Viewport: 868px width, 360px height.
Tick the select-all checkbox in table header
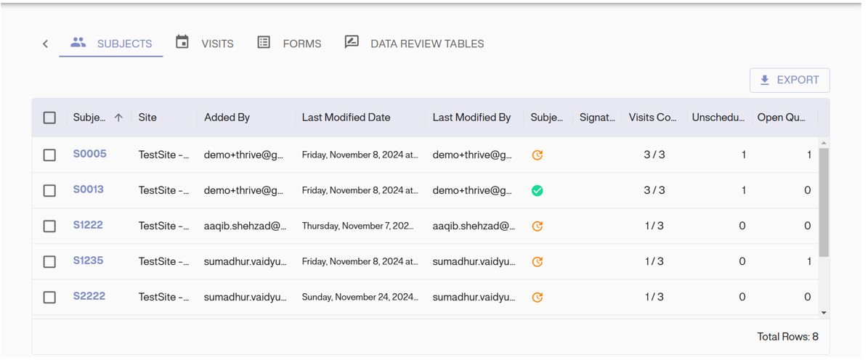[x=49, y=118]
